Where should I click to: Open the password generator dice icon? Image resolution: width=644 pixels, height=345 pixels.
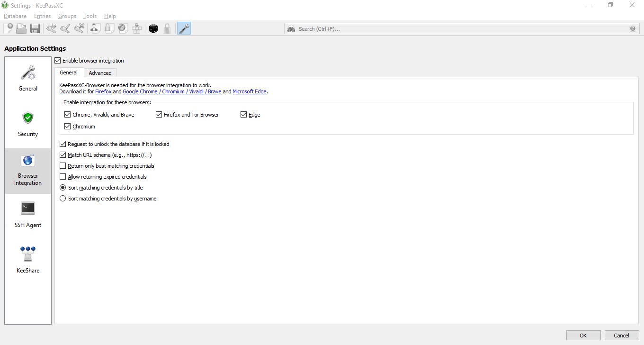[153, 28]
